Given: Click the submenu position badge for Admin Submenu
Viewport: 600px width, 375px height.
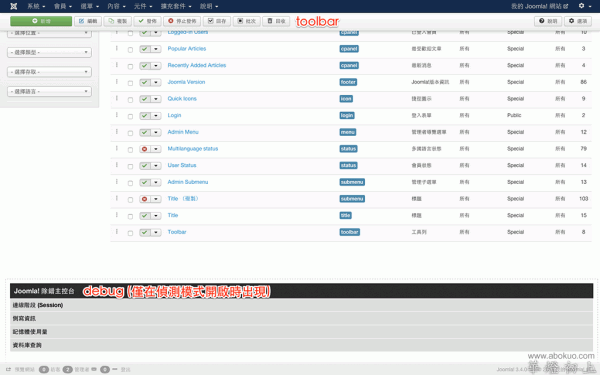Looking at the screenshot, I should pos(352,182).
